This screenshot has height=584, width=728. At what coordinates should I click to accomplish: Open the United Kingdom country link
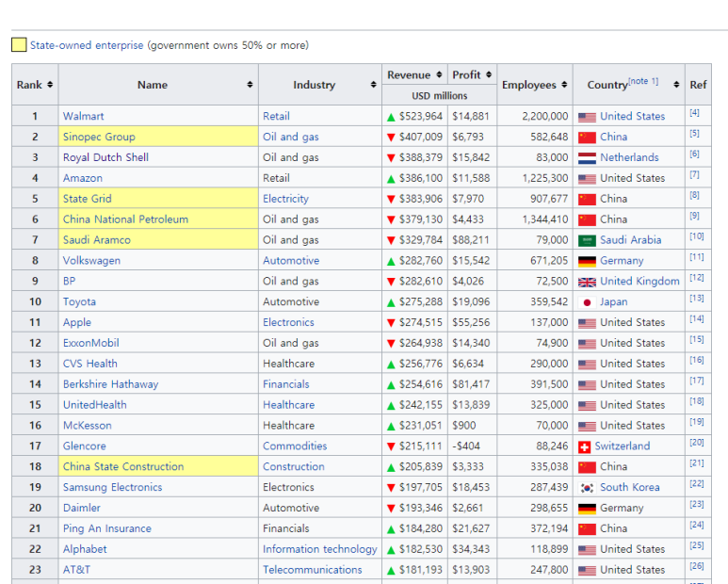639,281
